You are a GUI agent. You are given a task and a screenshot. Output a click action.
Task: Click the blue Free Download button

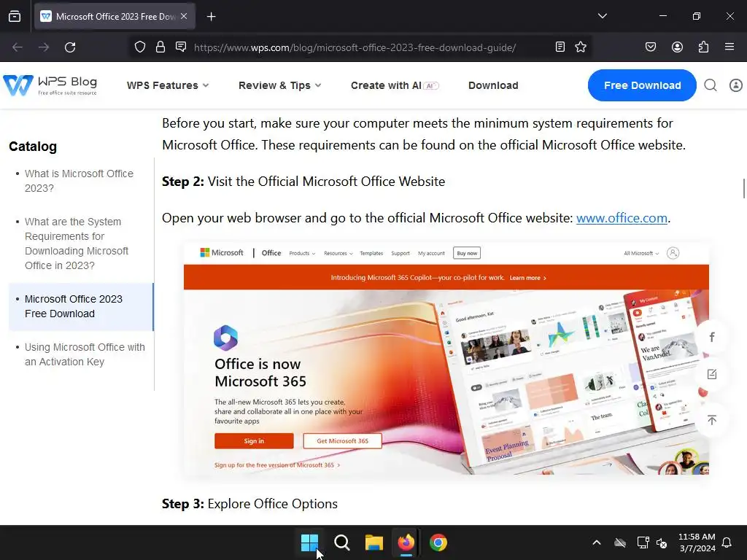(642, 85)
